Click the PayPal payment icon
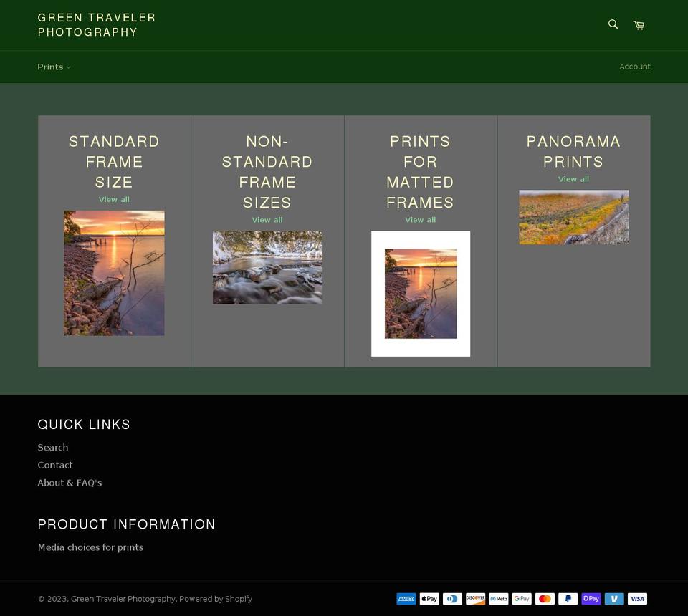688x616 pixels. coord(568,598)
